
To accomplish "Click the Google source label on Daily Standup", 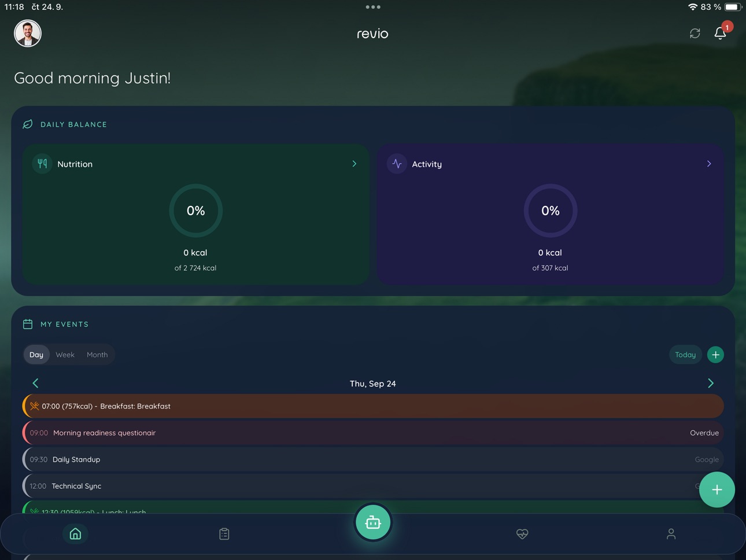I will (707, 459).
